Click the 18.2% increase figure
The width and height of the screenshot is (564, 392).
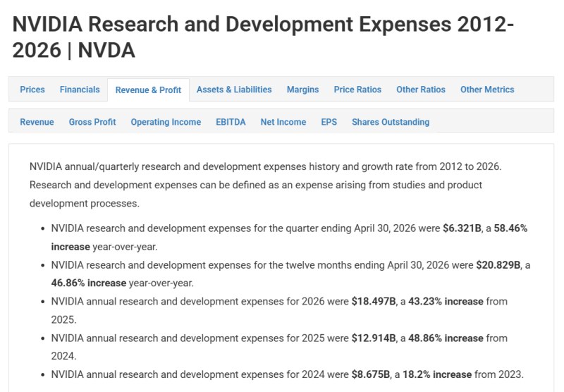437,375
